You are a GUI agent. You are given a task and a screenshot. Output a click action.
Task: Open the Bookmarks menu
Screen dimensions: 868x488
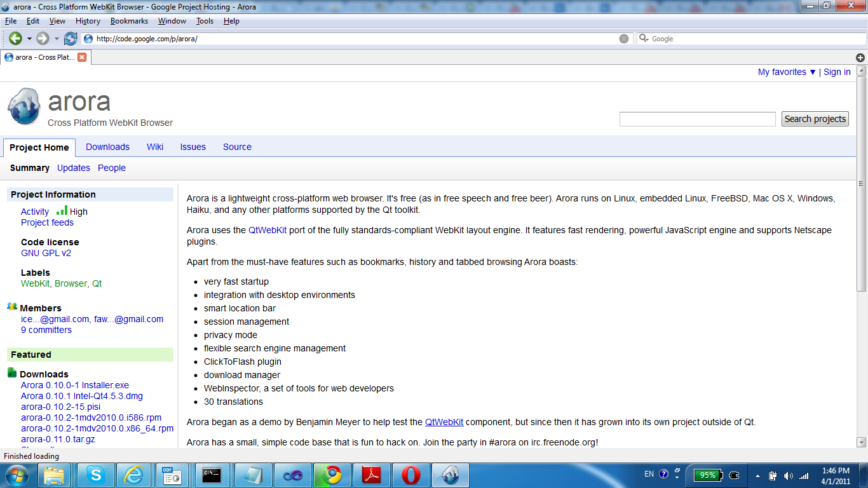(129, 21)
